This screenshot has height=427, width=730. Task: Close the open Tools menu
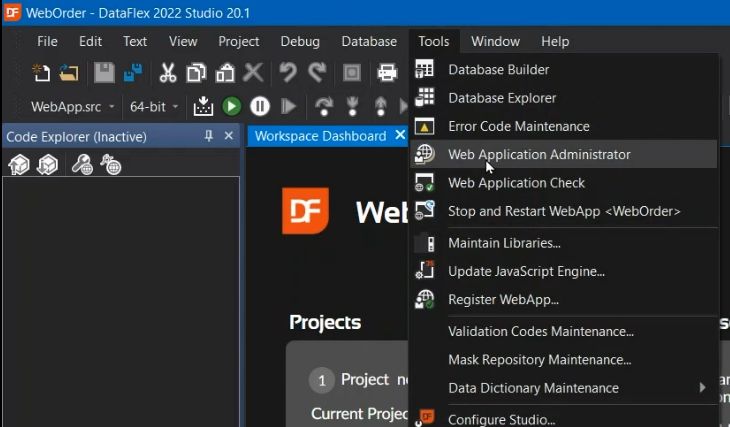pyautogui.click(x=434, y=41)
